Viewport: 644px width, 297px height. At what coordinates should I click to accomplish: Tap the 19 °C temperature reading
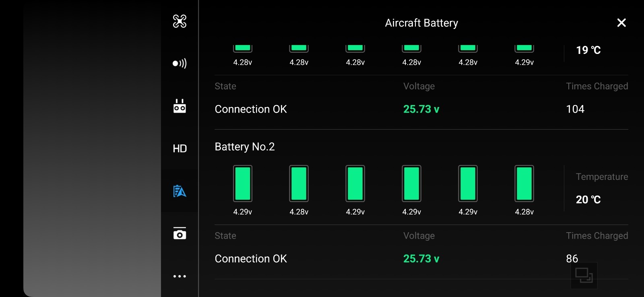click(x=588, y=50)
